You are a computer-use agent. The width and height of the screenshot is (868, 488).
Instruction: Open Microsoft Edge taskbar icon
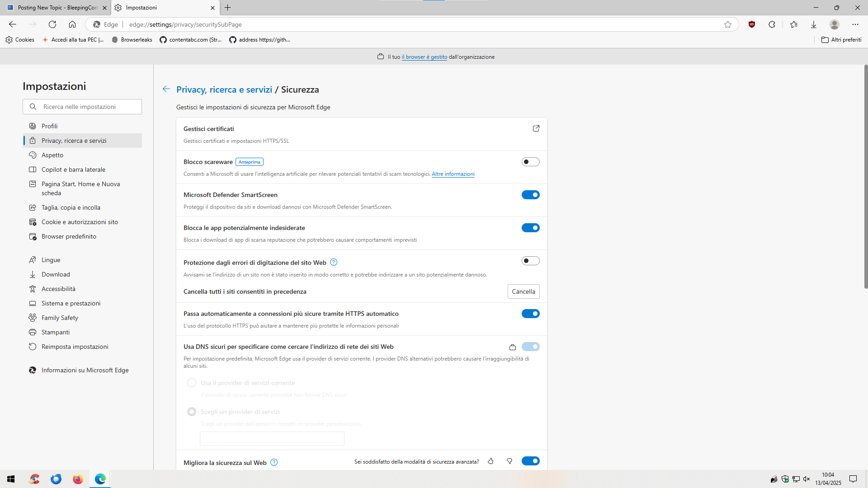(x=100, y=479)
